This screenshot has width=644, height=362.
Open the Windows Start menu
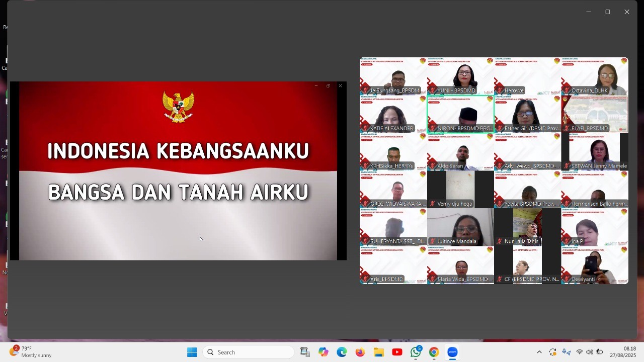click(x=192, y=352)
